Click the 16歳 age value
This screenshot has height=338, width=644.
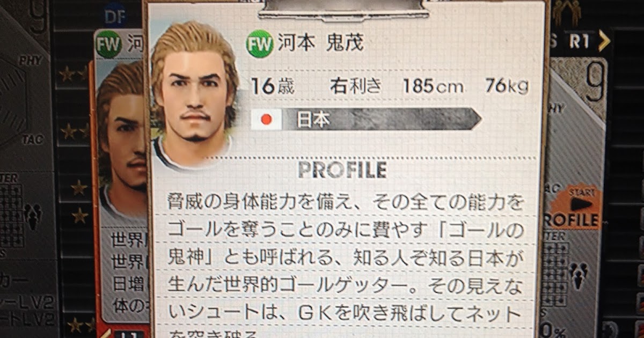pyautogui.click(x=273, y=86)
